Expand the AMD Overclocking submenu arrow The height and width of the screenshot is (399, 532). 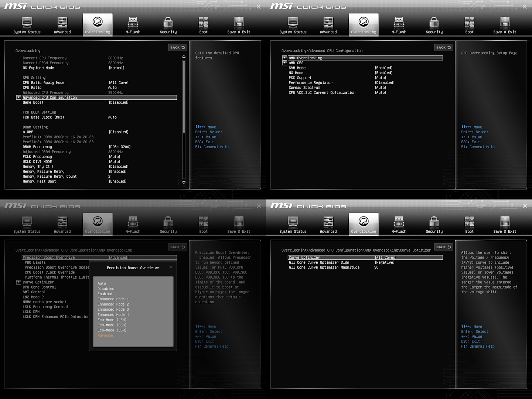tap(284, 58)
